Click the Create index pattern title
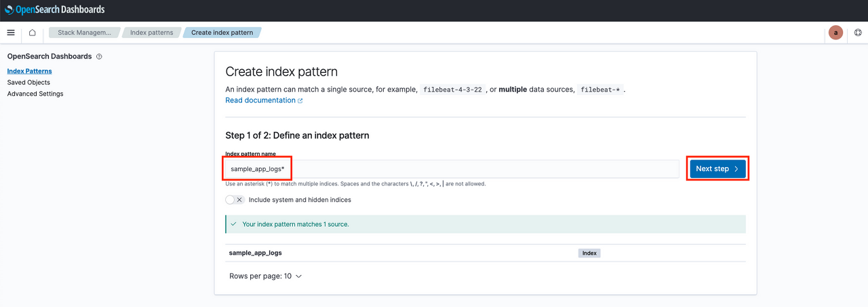The width and height of the screenshot is (868, 307). click(281, 71)
